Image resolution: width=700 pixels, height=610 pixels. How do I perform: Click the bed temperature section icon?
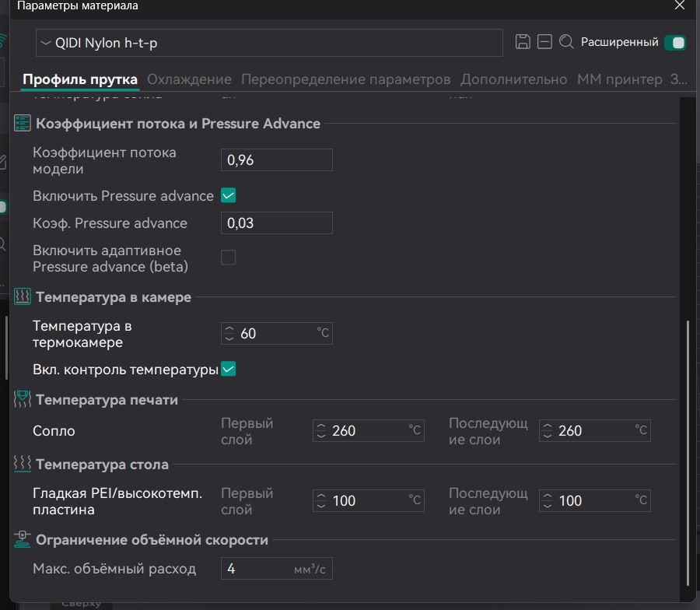(x=23, y=465)
